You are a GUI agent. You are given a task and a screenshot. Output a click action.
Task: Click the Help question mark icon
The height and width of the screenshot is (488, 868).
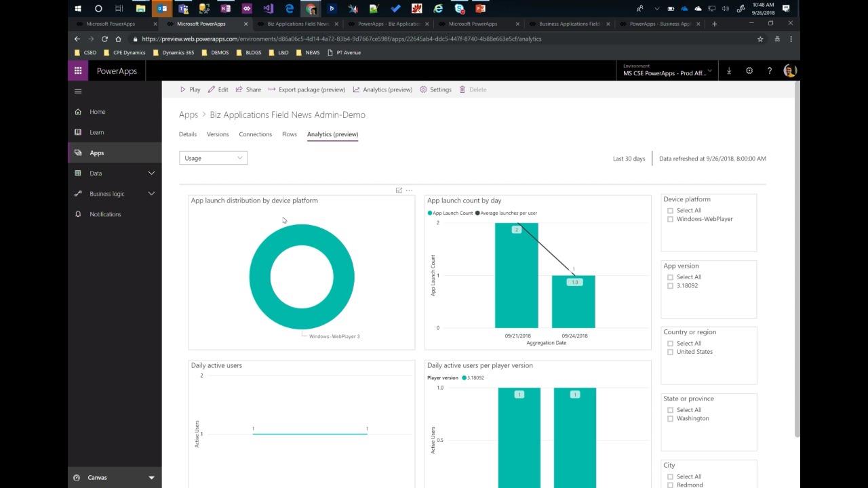tap(769, 70)
